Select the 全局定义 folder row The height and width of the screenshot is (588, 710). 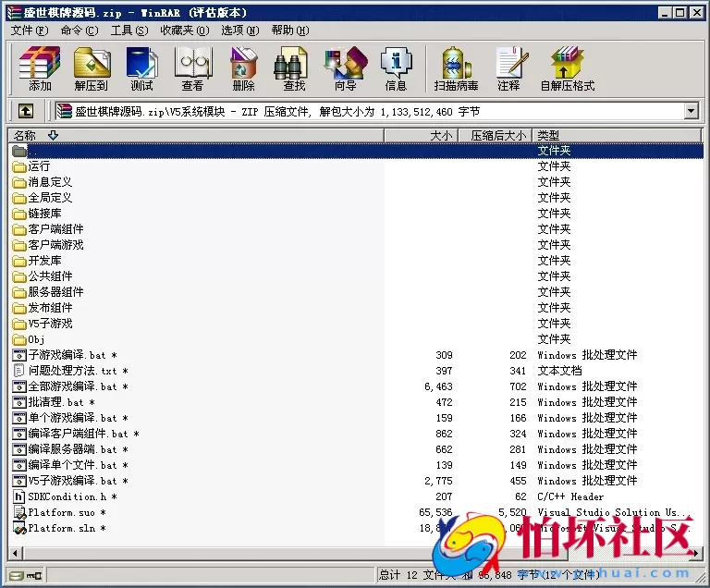click(356, 198)
